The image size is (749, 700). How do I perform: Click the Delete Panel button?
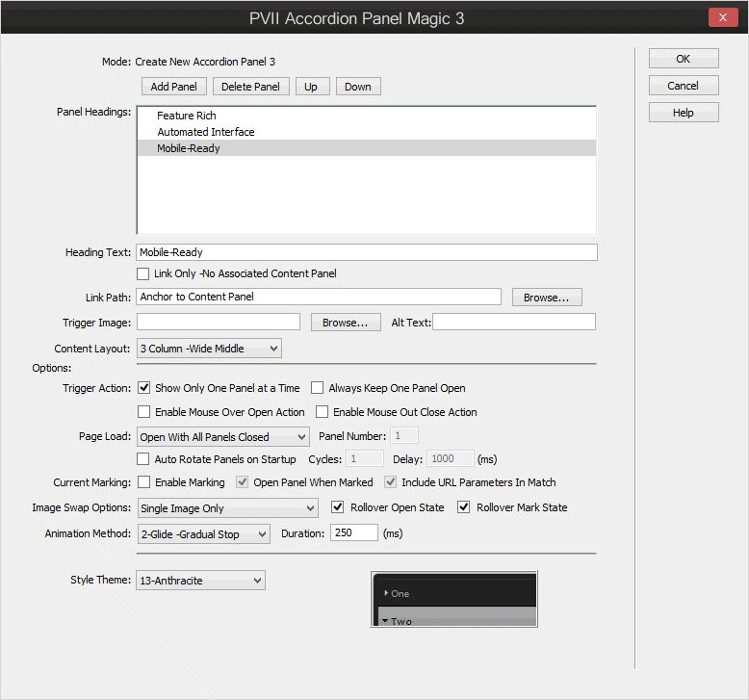(250, 87)
